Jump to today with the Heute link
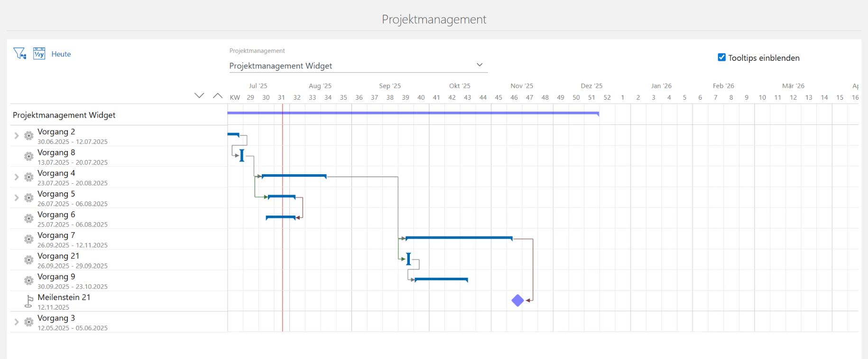868x359 pixels. 61,54
